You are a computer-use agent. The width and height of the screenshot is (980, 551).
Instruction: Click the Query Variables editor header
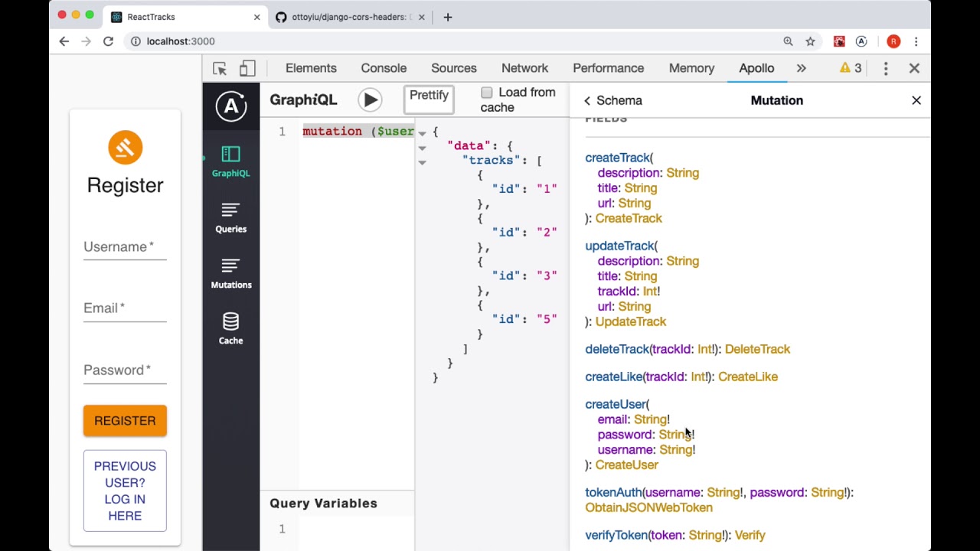pyautogui.click(x=337, y=504)
